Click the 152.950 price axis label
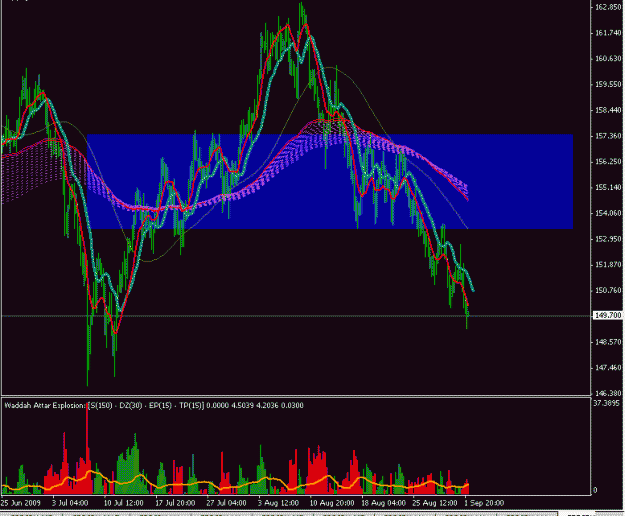625x516 pixels. tap(608, 239)
